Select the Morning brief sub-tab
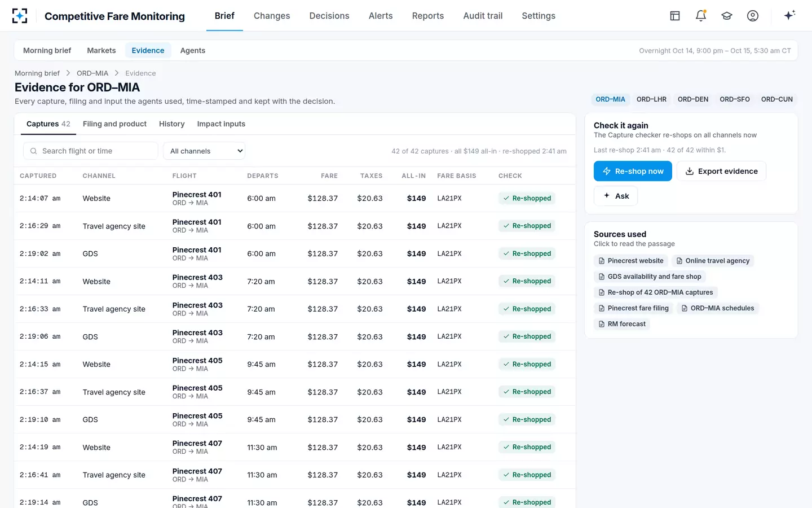This screenshot has height=508, width=812. point(47,50)
